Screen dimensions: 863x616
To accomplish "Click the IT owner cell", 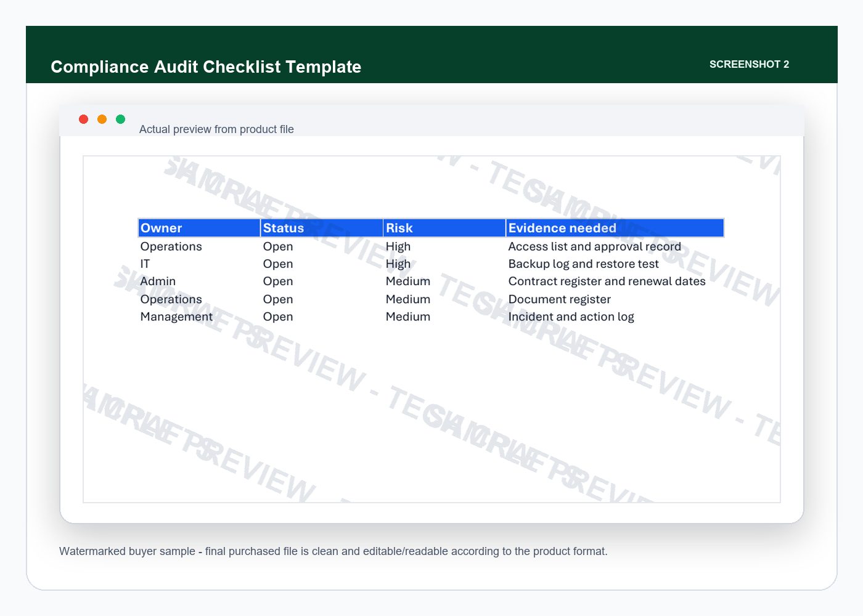I will click(145, 264).
